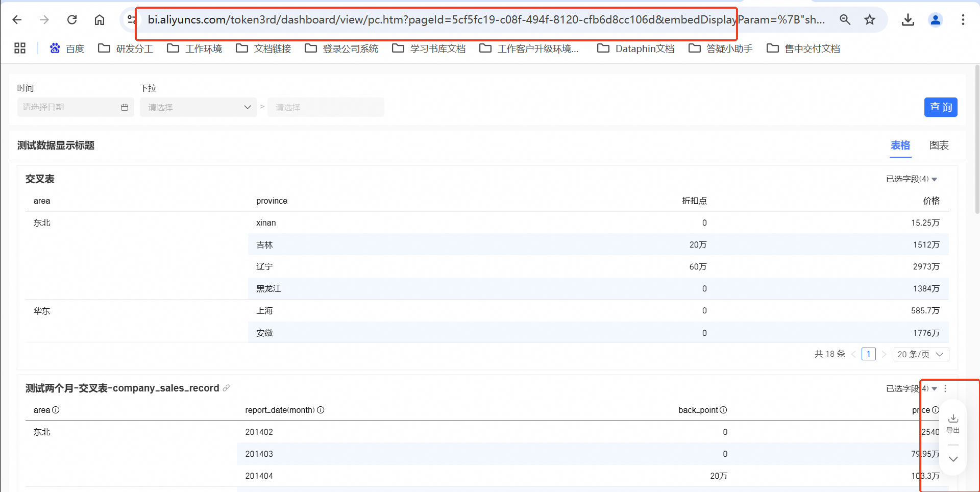This screenshot has width=980, height=492.
Task: Click the 请选择日期 date input field
Action: click(x=69, y=107)
